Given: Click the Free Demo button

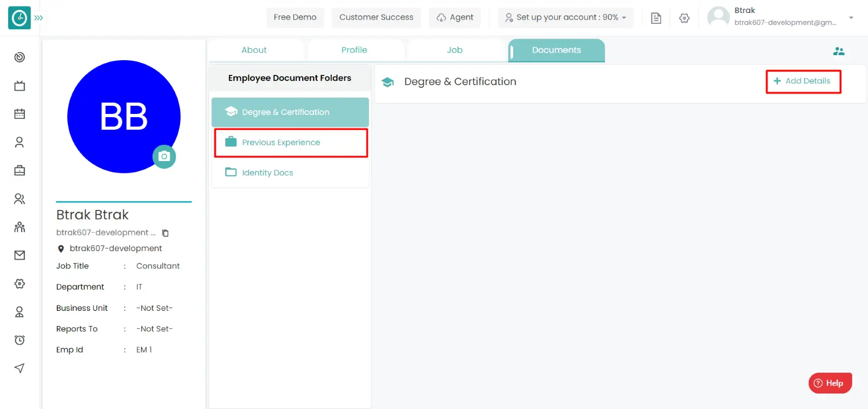Looking at the screenshot, I should (x=295, y=17).
